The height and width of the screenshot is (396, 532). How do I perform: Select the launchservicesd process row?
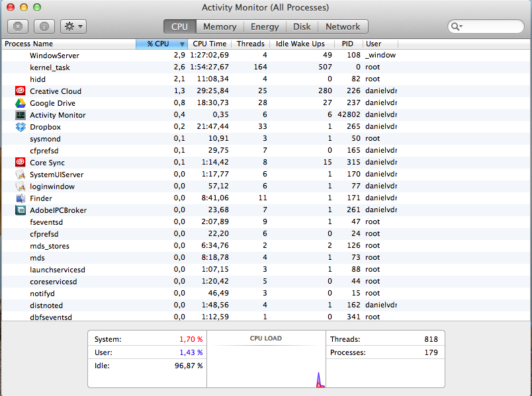pos(266,270)
